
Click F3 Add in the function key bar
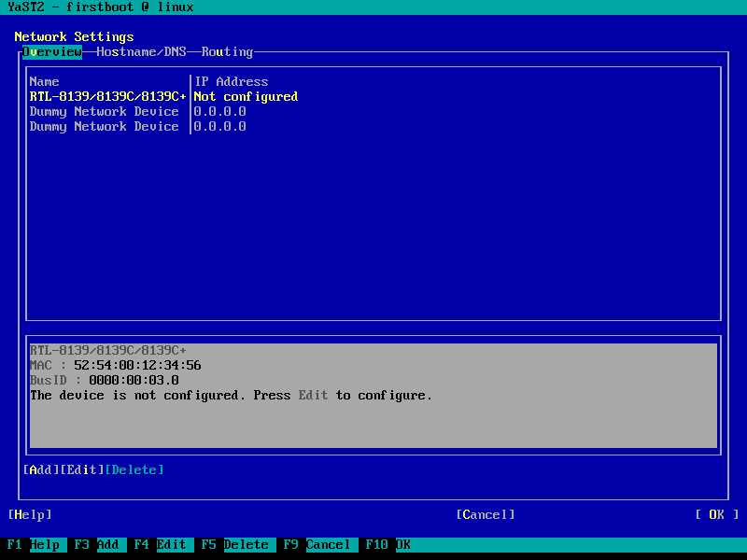click(x=97, y=545)
